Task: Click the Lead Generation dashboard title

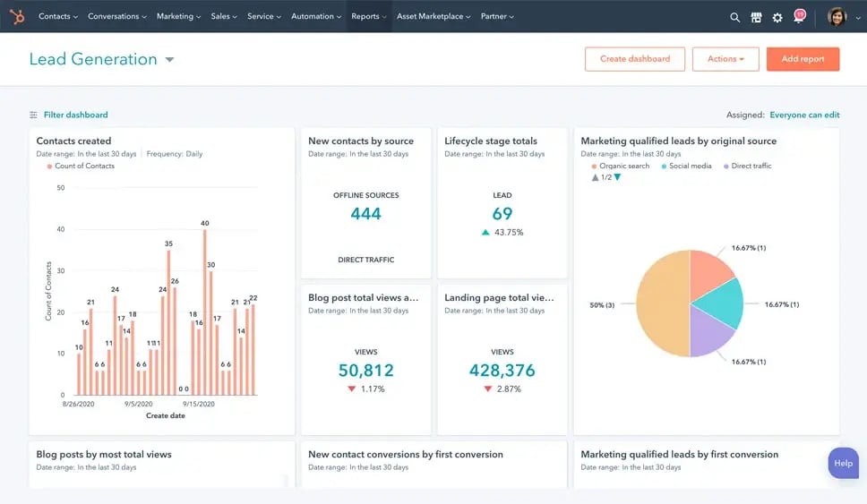Action: click(x=93, y=59)
